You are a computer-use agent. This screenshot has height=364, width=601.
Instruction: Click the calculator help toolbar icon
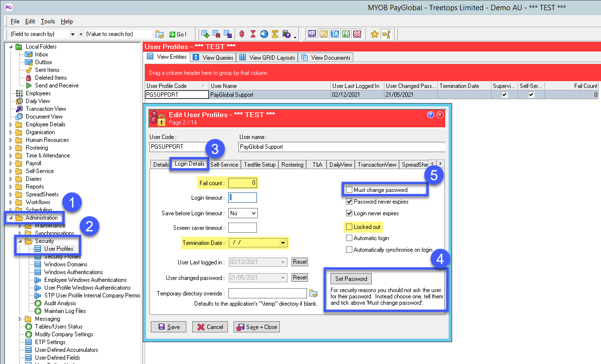tap(287, 34)
